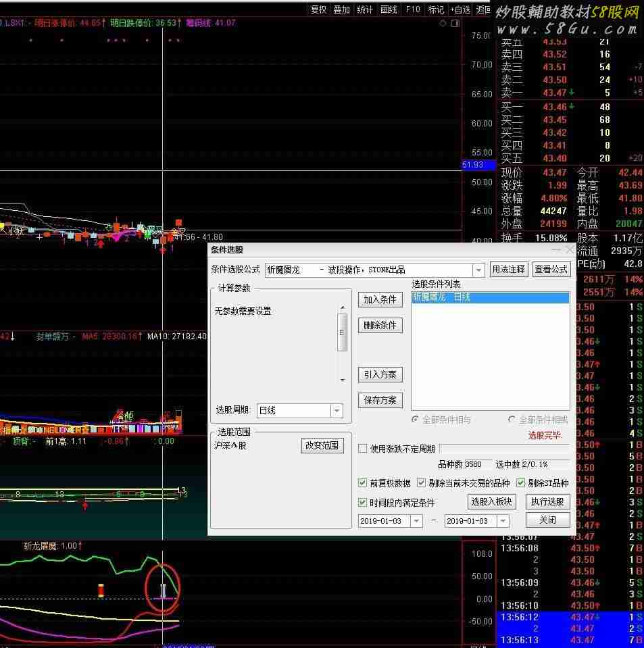Click the red circled marker in 斩龙屠魔 indicator
The image size is (644, 648).
click(162, 587)
